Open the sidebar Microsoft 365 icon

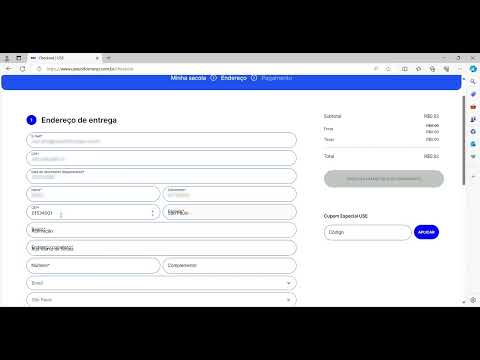pos(473,132)
